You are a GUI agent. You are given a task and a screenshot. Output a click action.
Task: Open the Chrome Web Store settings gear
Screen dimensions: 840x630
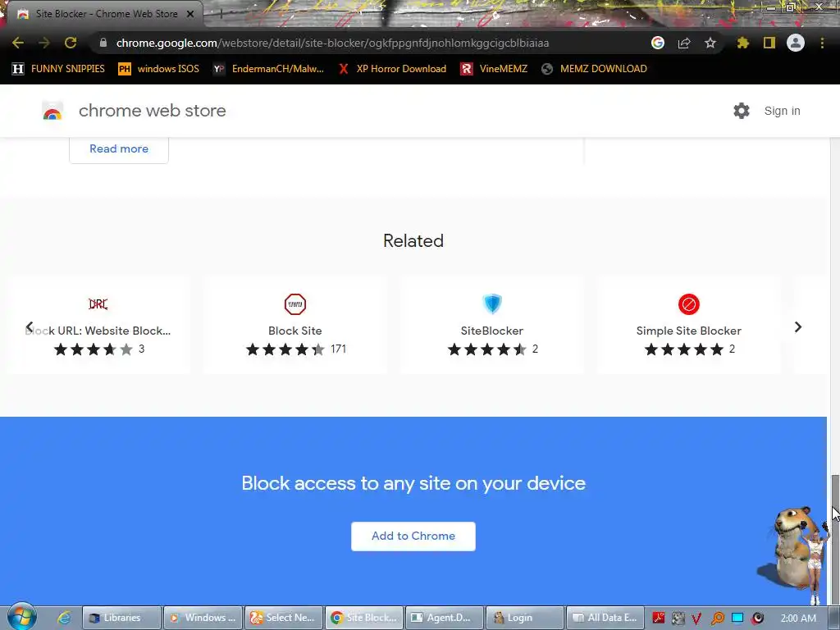click(x=742, y=111)
